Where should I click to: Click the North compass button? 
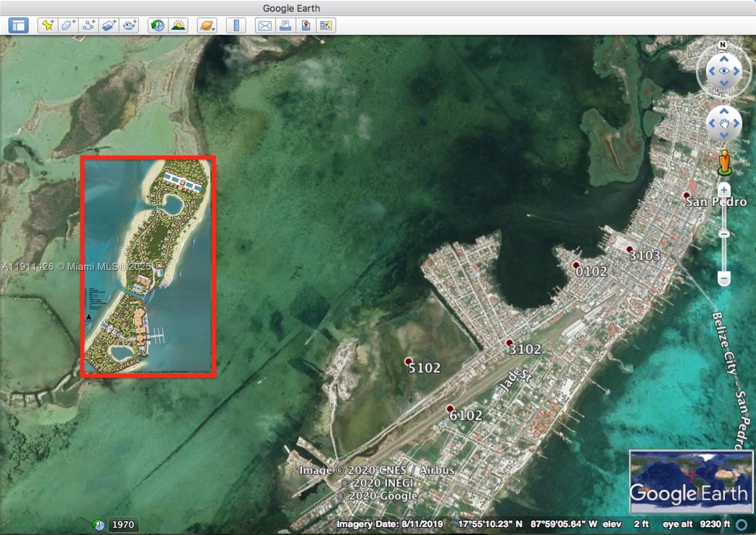(723, 45)
